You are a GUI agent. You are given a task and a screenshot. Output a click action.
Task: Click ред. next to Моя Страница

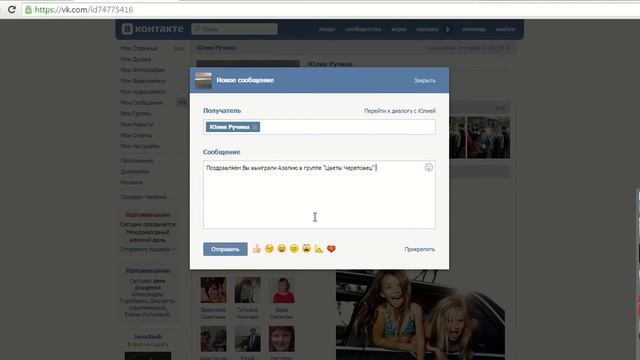178,49
